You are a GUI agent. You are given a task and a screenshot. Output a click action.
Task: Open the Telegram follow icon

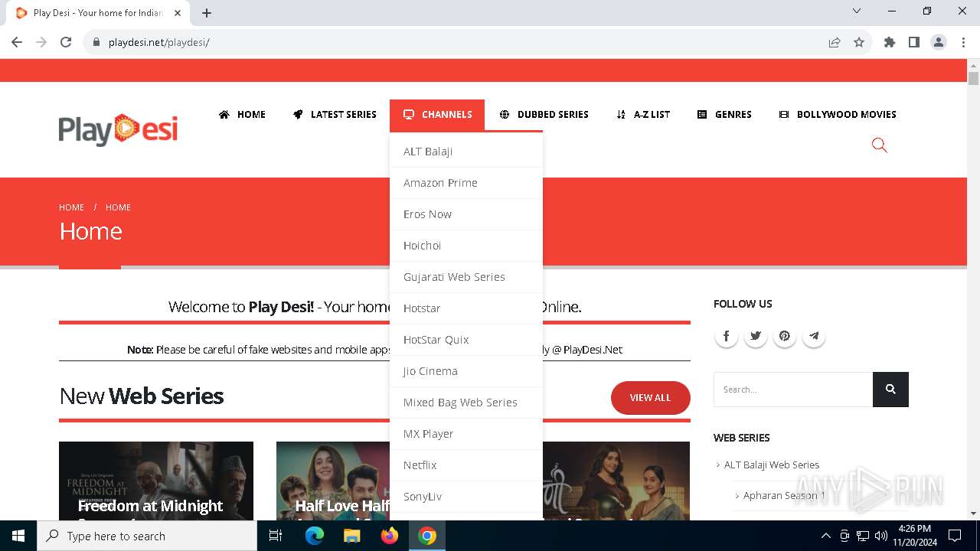point(813,336)
